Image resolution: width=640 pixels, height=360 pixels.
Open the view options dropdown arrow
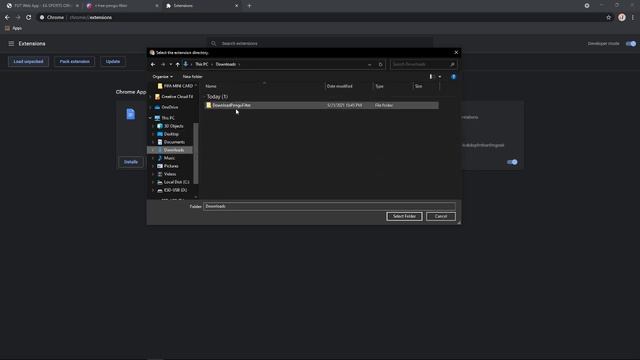pos(440,77)
